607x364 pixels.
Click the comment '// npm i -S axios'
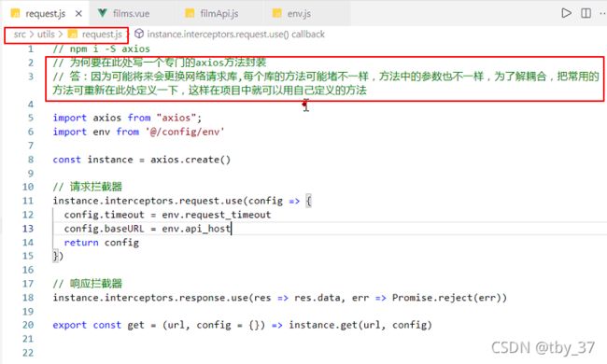tap(102, 49)
